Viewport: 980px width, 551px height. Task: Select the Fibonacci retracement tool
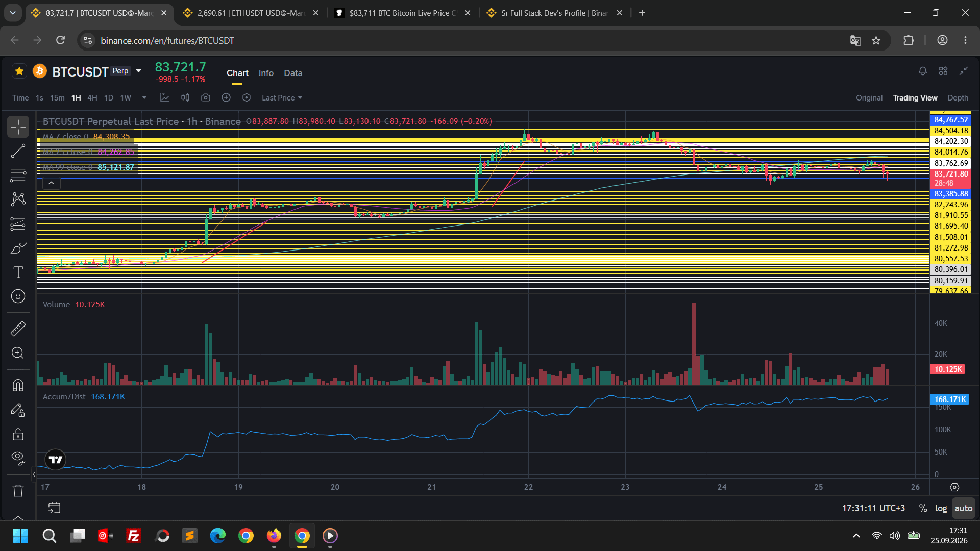tap(18, 176)
